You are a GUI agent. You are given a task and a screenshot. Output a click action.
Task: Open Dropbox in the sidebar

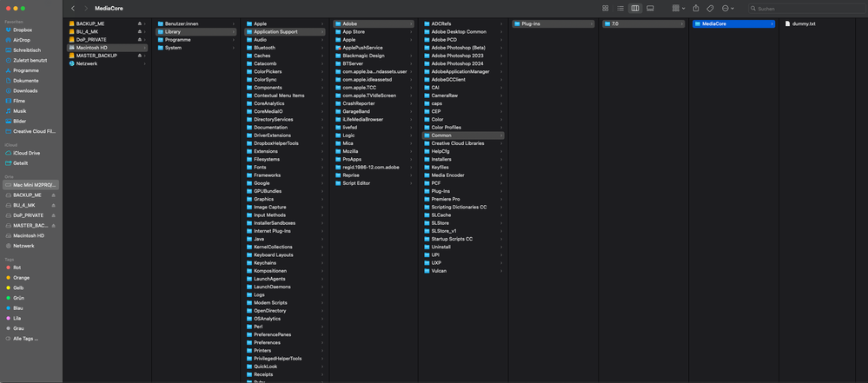tap(23, 30)
